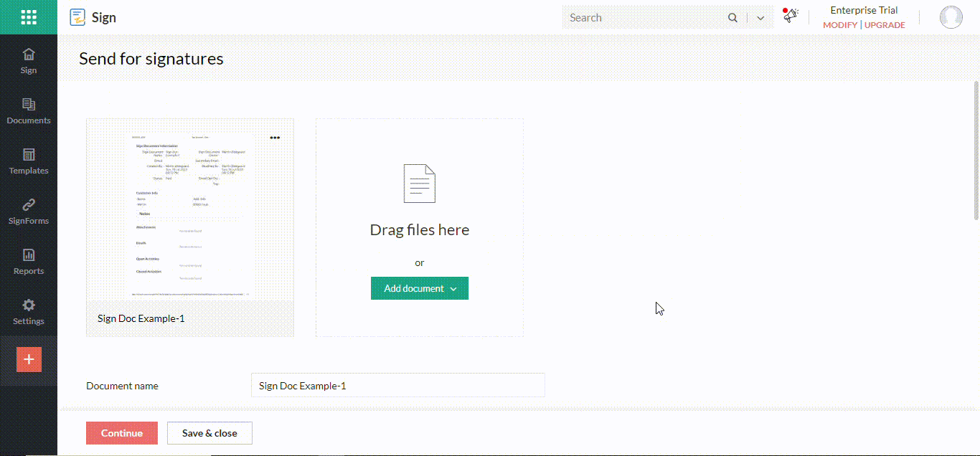The height and width of the screenshot is (456, 980).
Task: Click the UPGRADE link
Action: coord(884,25)
